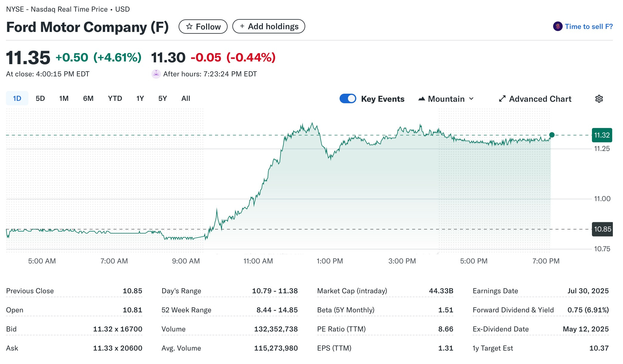Show the YTD chart range
Image resolution: width=623 pixels, height=364 pixels.
115,98
